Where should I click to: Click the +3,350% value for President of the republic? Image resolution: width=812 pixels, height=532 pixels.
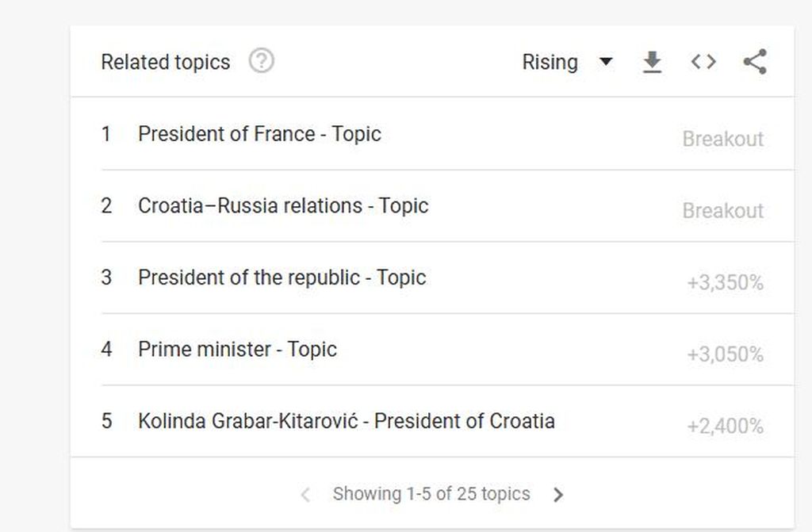tap(723, 282)
